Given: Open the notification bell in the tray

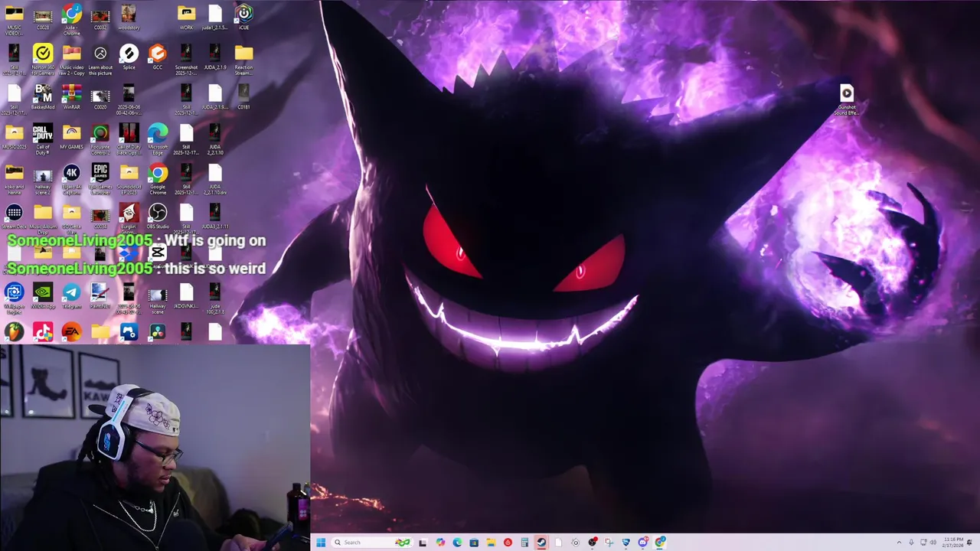Looking at the screenshot, I should click(x=970, y=543).
